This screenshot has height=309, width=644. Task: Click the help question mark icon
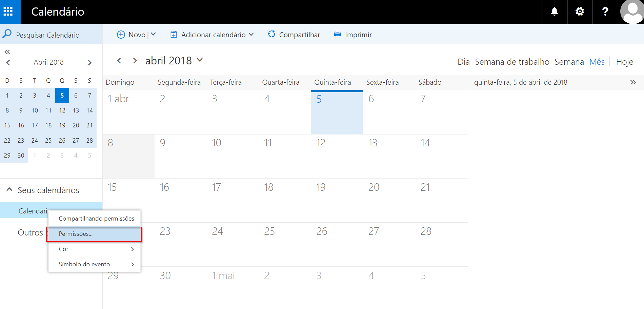pyautogui.click(x=605, y=12)
